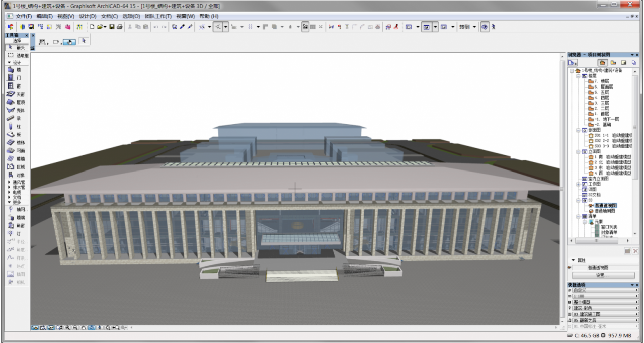Open the 文件(F) menu

click(x=24, y=16)
